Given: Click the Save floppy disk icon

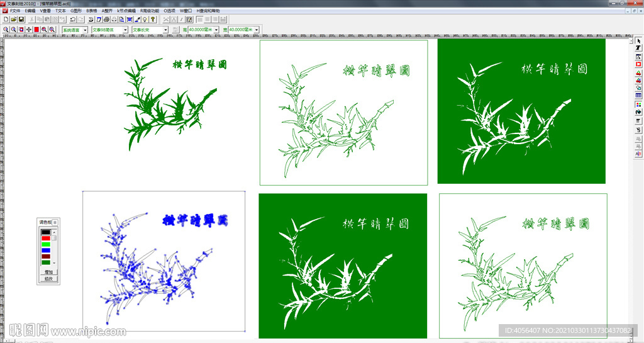Looking at the screenshot, I should tap(21, 20).
